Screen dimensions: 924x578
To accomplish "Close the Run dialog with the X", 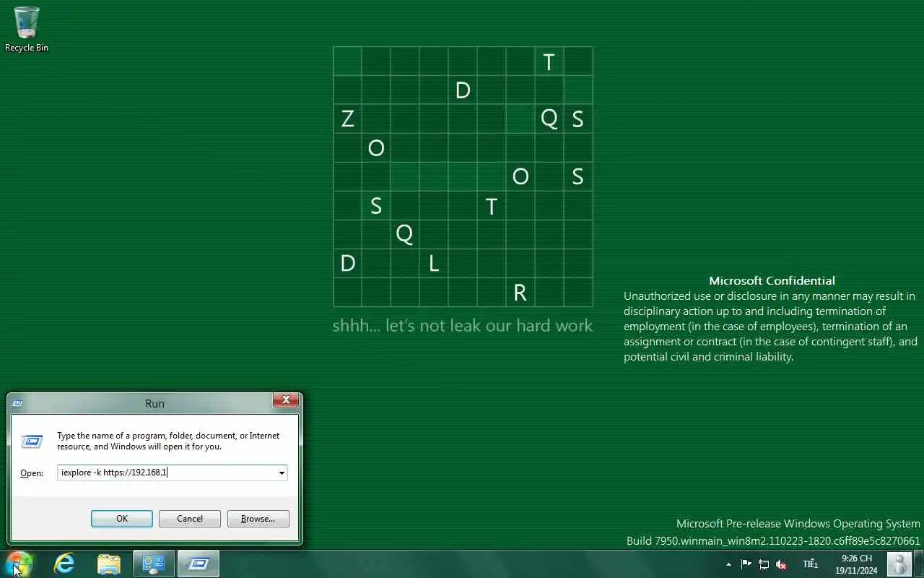I will point(286,400).
